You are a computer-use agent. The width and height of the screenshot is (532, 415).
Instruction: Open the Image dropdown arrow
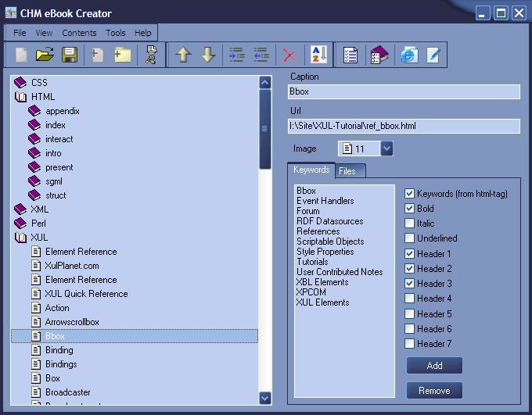click(x=386, y=148)
